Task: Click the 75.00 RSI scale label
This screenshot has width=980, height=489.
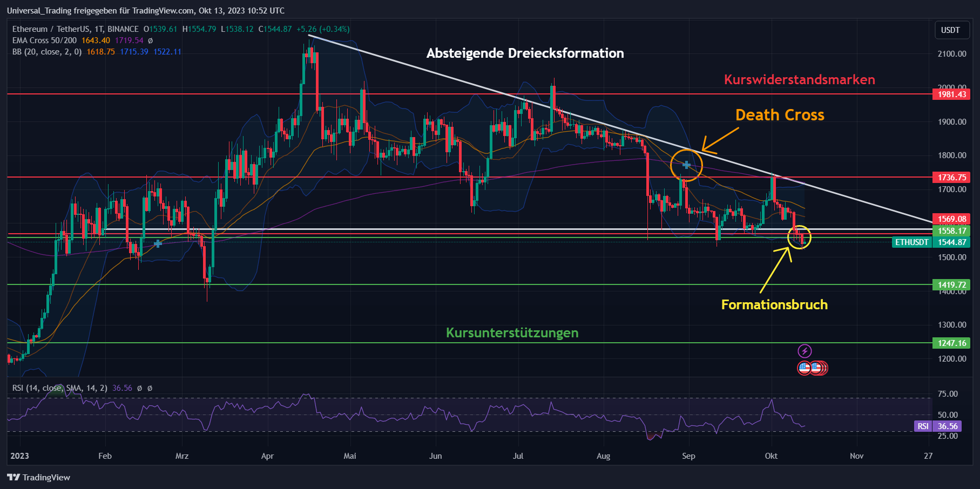Action: click(948, 394)
